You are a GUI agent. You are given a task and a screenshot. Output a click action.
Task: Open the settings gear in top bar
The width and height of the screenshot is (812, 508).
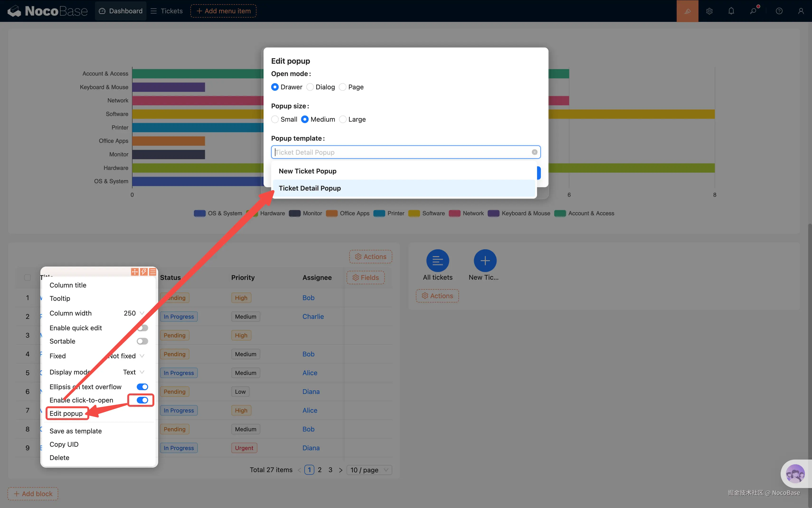click(709, 11)
